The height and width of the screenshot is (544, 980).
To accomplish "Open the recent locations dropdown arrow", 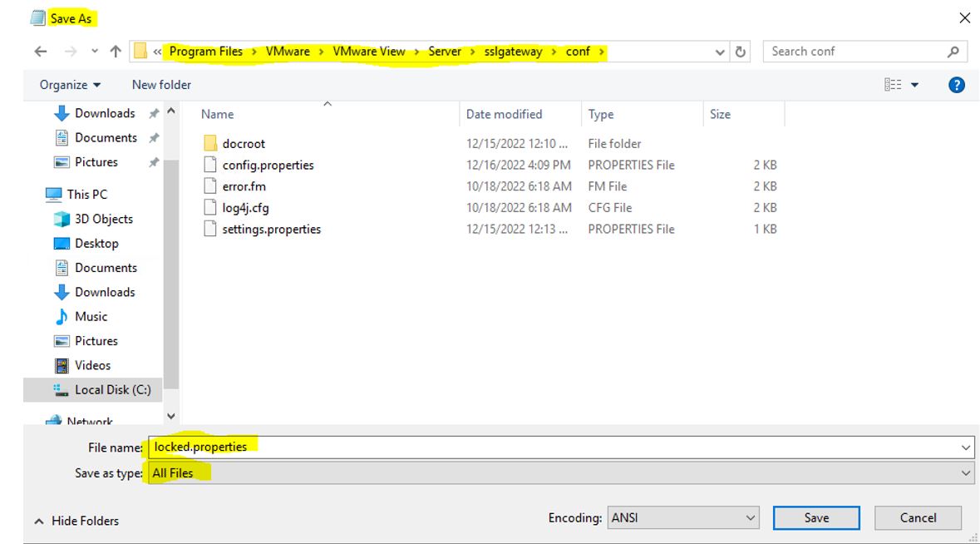I will click(x=95, y=52).
